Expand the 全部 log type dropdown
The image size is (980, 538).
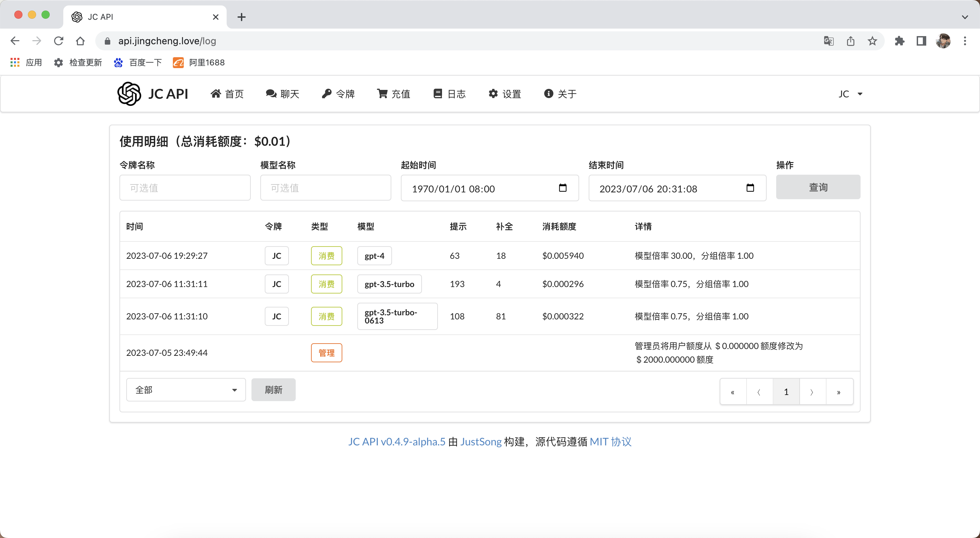tap(186, 390)
